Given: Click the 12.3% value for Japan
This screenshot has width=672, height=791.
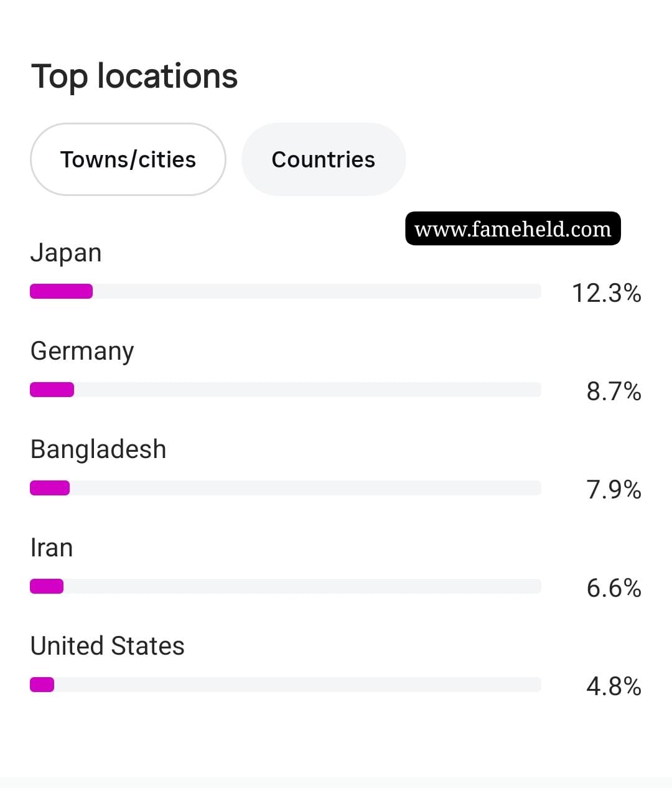Looking at the screenshot, I should [607, 293].
